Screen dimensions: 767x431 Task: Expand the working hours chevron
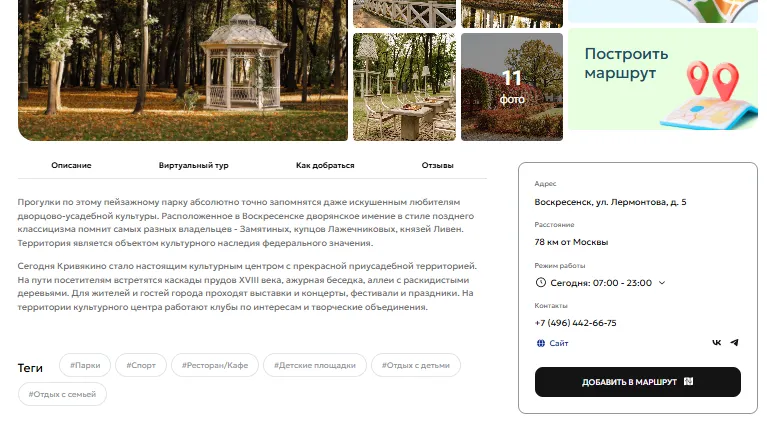[x=662, y=283]
